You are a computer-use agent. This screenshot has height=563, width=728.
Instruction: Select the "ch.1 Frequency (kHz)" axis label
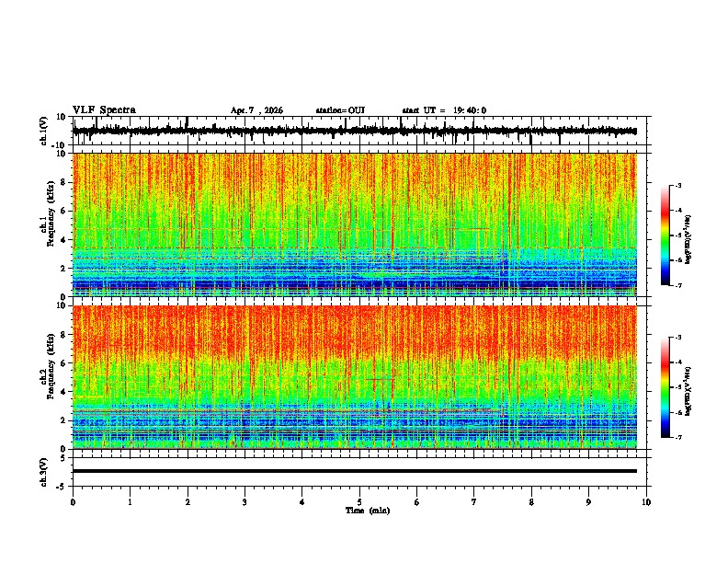pos(47,213)
